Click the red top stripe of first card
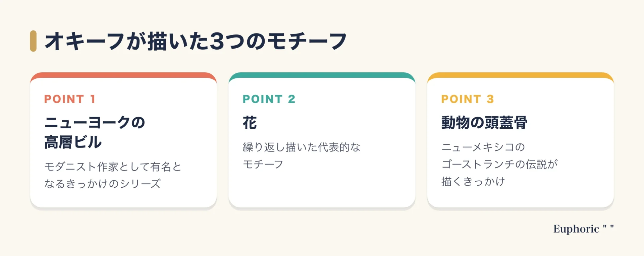644x256 pixels. point(123,75)
